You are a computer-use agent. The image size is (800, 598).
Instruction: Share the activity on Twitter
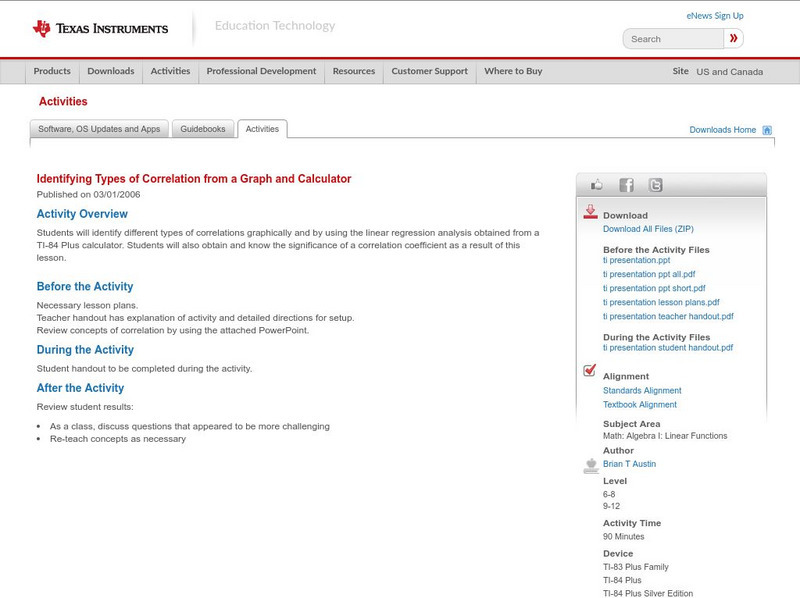coord(656,185)
